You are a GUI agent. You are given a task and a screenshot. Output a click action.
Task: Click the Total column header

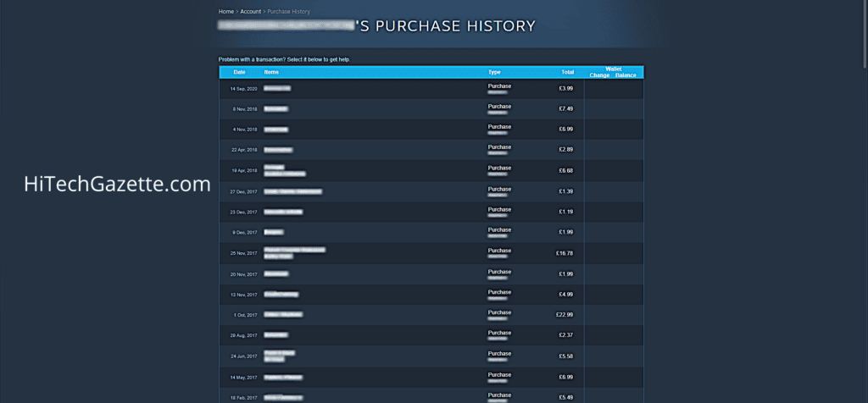coord(567,72)
